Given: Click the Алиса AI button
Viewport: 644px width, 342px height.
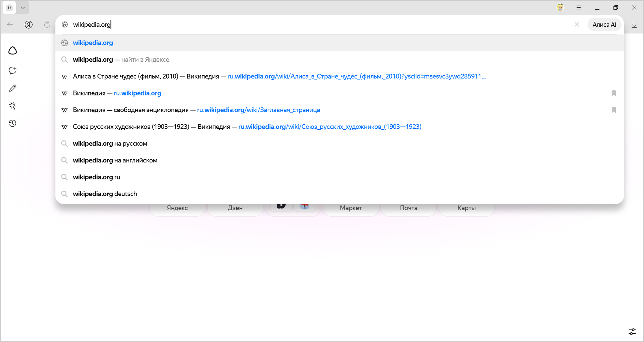Looking at the screenshot, I should point(604,24).
